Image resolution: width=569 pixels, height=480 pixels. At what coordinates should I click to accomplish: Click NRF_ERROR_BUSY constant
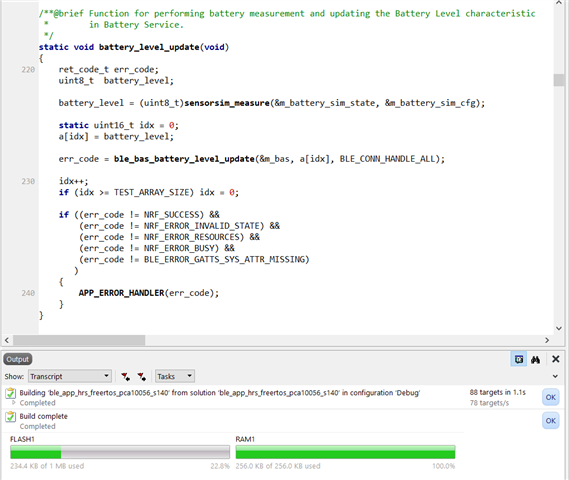click(179, 248)
